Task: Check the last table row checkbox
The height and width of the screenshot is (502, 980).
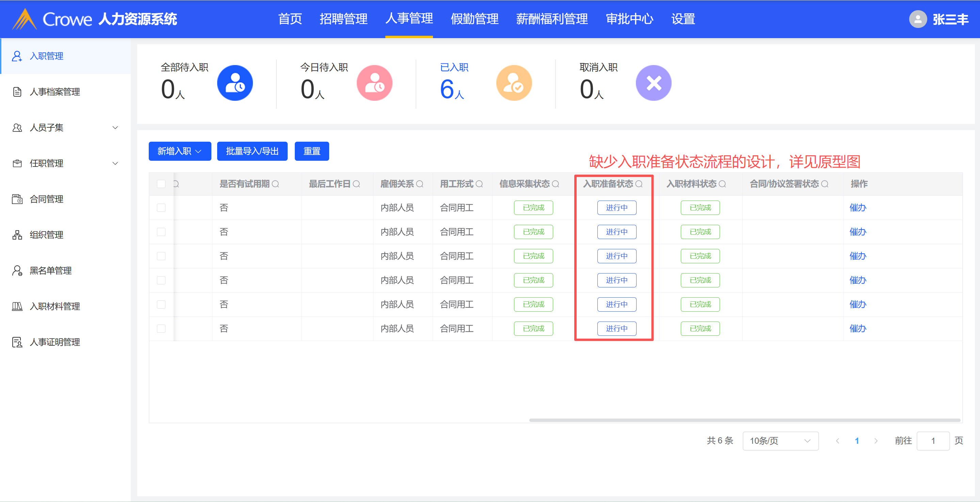Action: [x=161, y=328]
